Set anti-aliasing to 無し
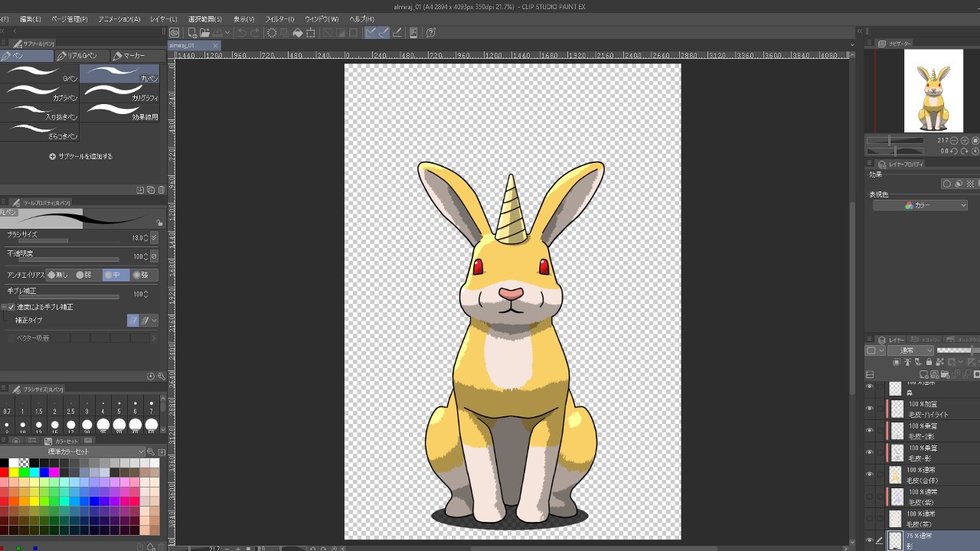This screenshot has width=980, height=551. point(57,275)
